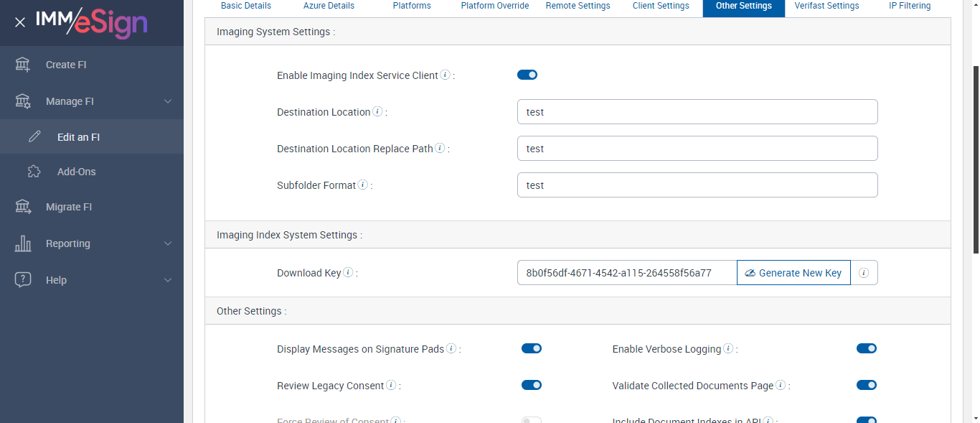Click the info icon beside Subfolder Format
The width and height of the screenshot is (980, 423).
click(x=363, y=185)
